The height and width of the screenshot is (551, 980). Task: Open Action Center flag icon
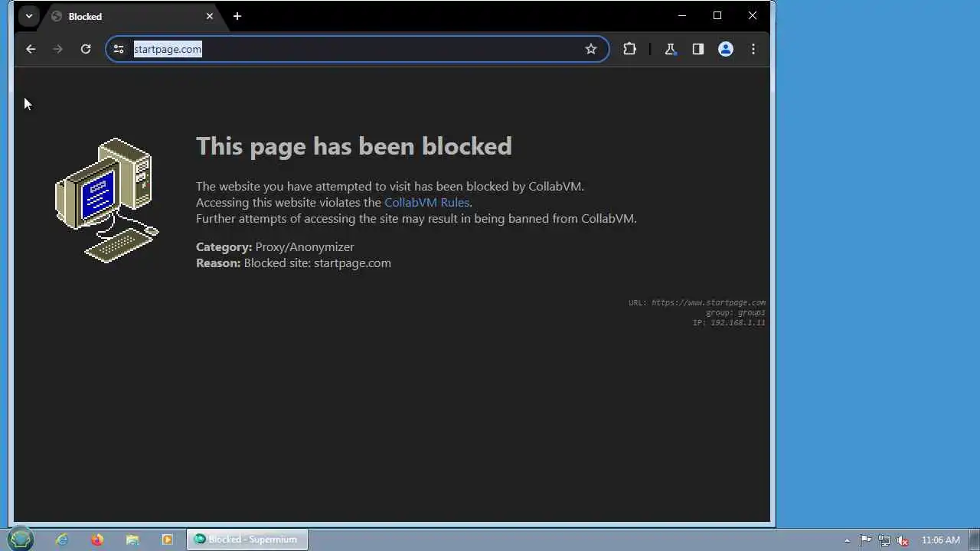865,540
